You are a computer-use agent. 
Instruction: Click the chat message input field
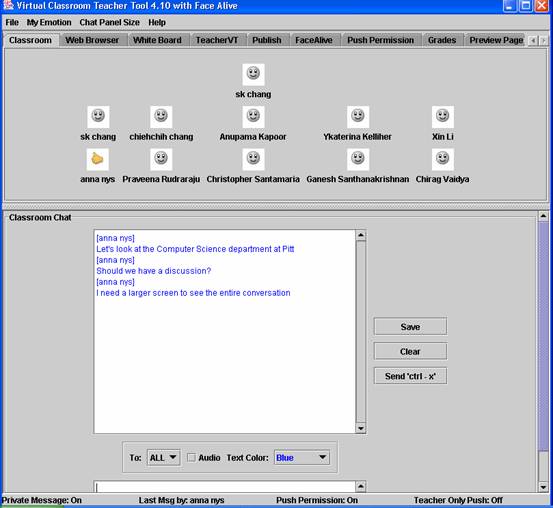point(225,487)
